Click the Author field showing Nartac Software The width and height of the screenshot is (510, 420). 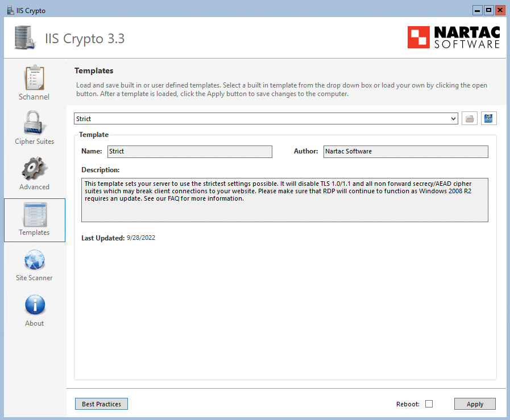tap(405, 152)
